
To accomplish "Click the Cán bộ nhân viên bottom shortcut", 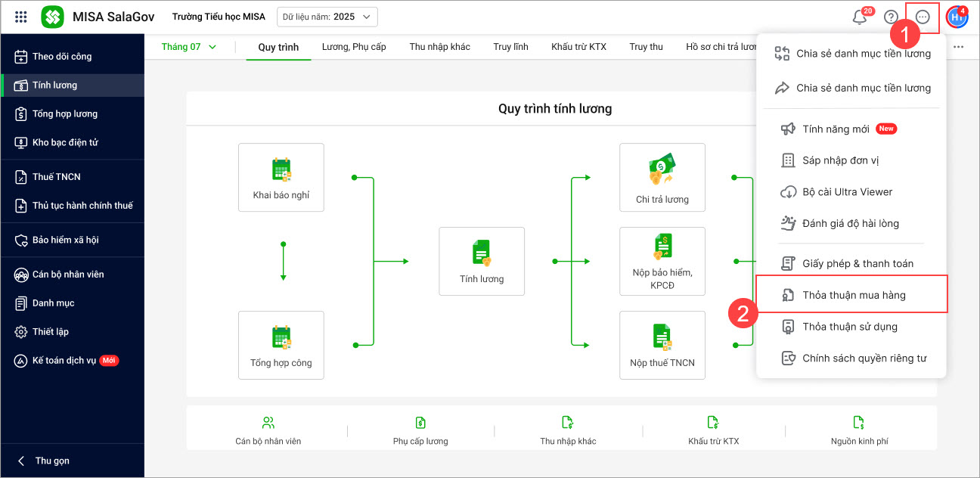I will [x=268, y=430].
